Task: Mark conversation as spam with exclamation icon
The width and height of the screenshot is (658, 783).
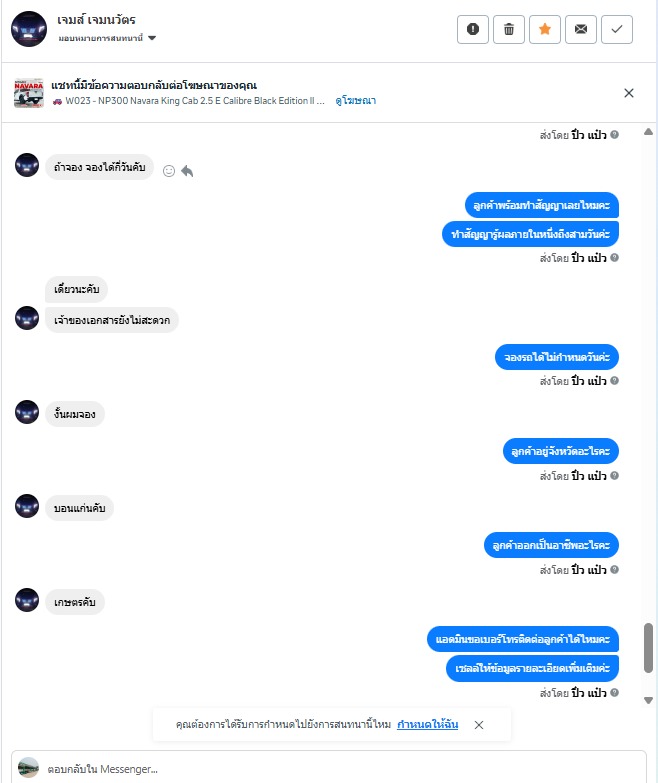Action: pos(472,29)
